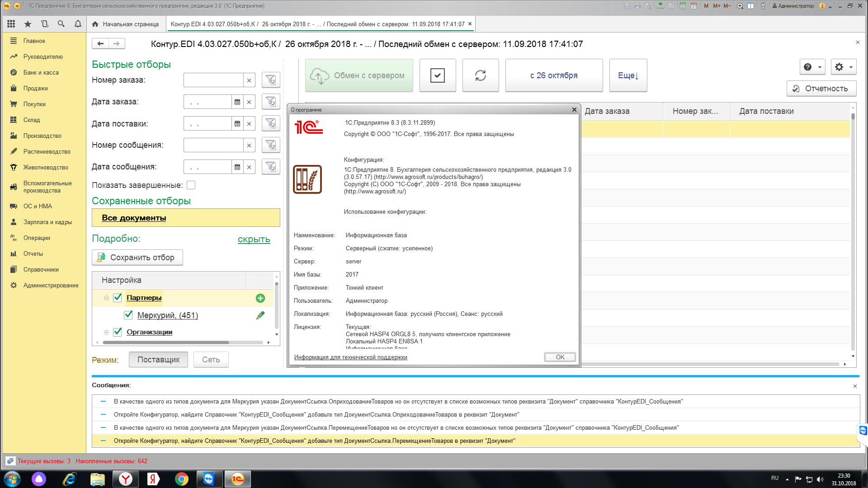
Task: Collapse the Организации tree node
Action: pos(106,332)
